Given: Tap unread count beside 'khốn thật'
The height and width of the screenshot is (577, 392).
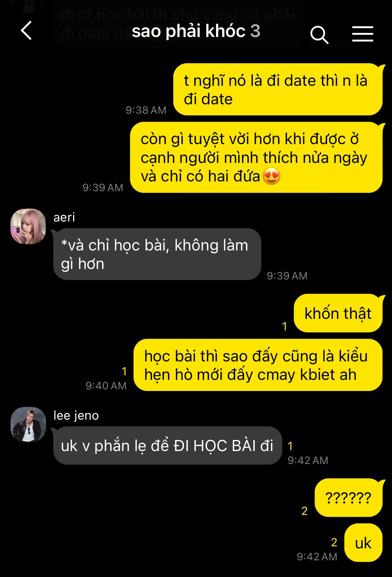Looking at the screenshot, I should coord(285,326).
